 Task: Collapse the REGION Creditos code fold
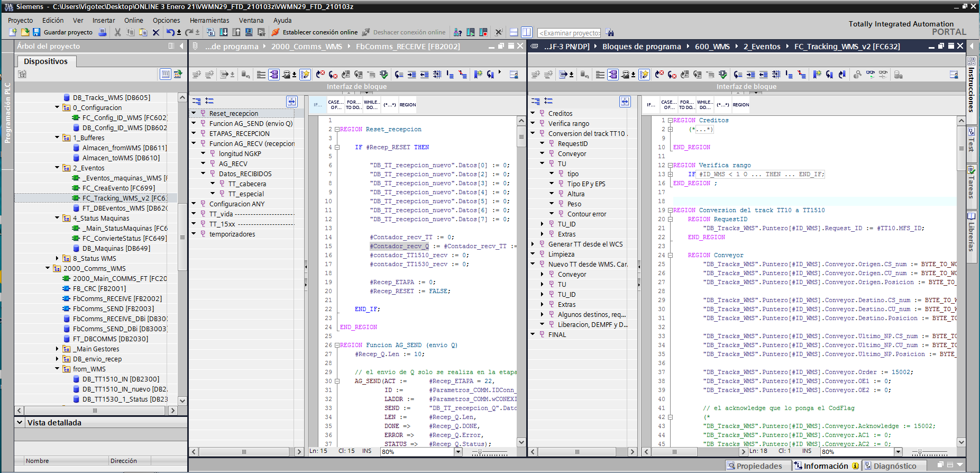click(x=670, y=121)
